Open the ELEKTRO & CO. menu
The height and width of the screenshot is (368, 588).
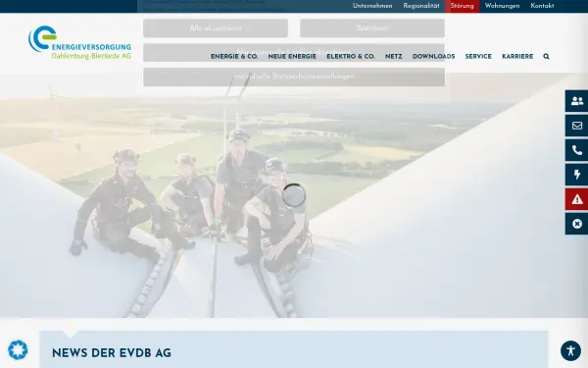[x=351, y=56]
